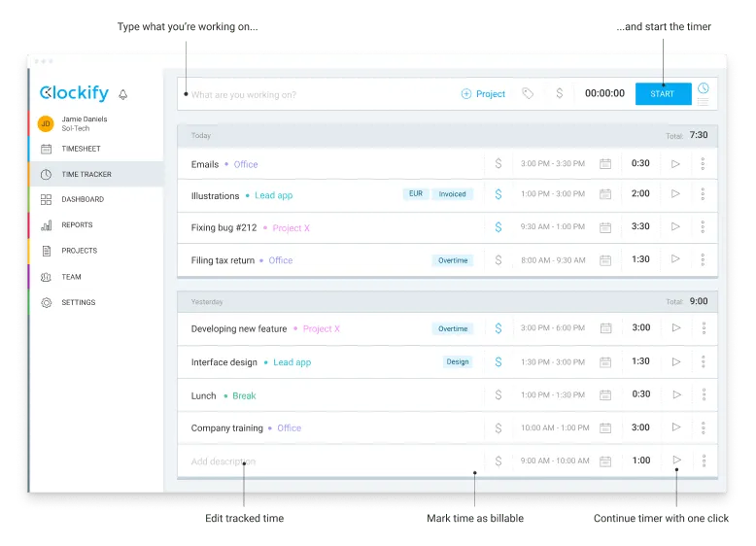Click the EUR tag on Illustrations
The width and height of the screenshot is (756, 546).
416,193
